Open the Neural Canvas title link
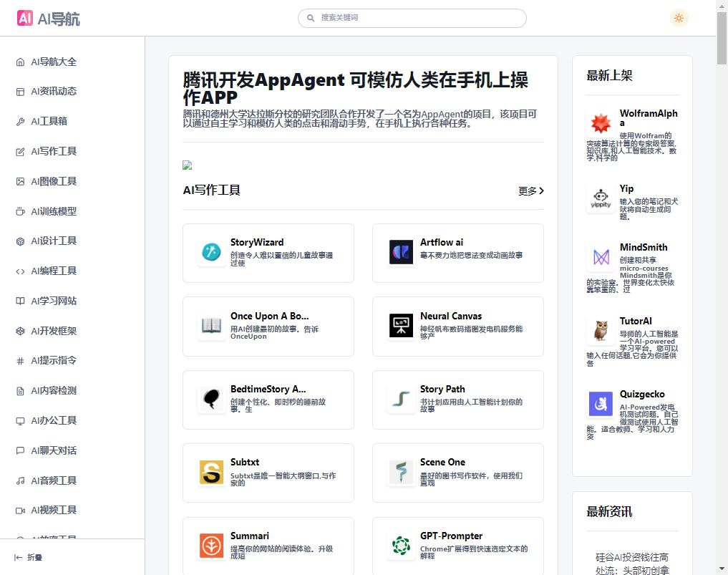 [x=451, y=317]
